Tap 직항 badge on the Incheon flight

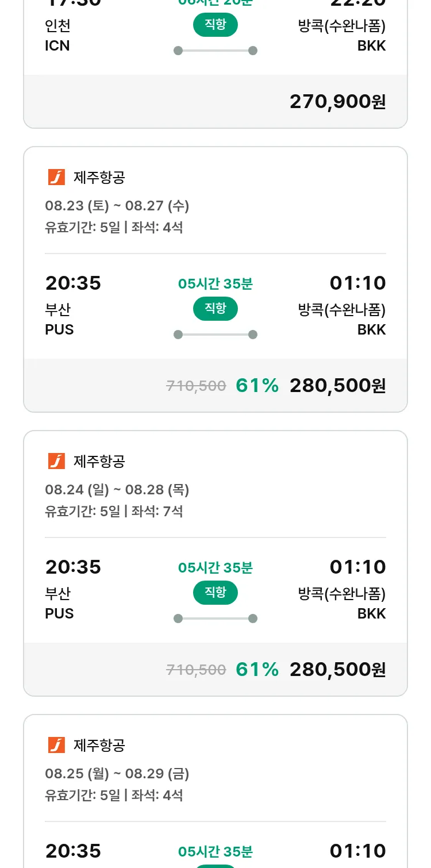(215, 25)
